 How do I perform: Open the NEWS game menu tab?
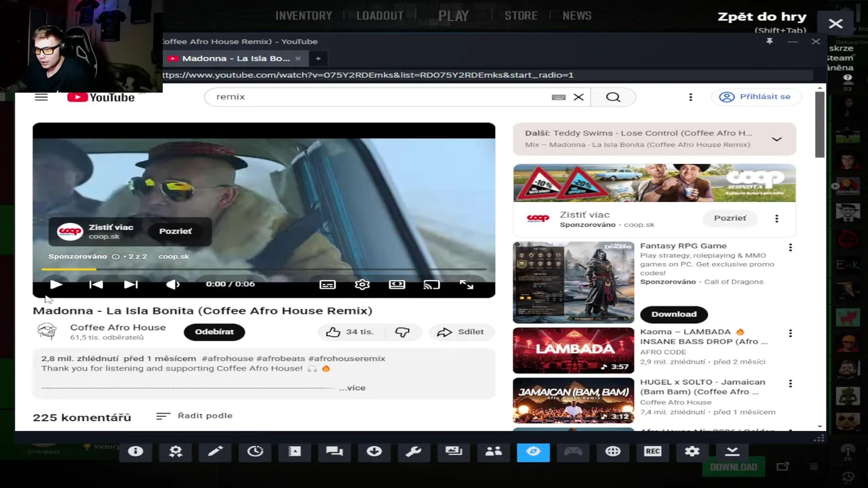pos(577,16)
